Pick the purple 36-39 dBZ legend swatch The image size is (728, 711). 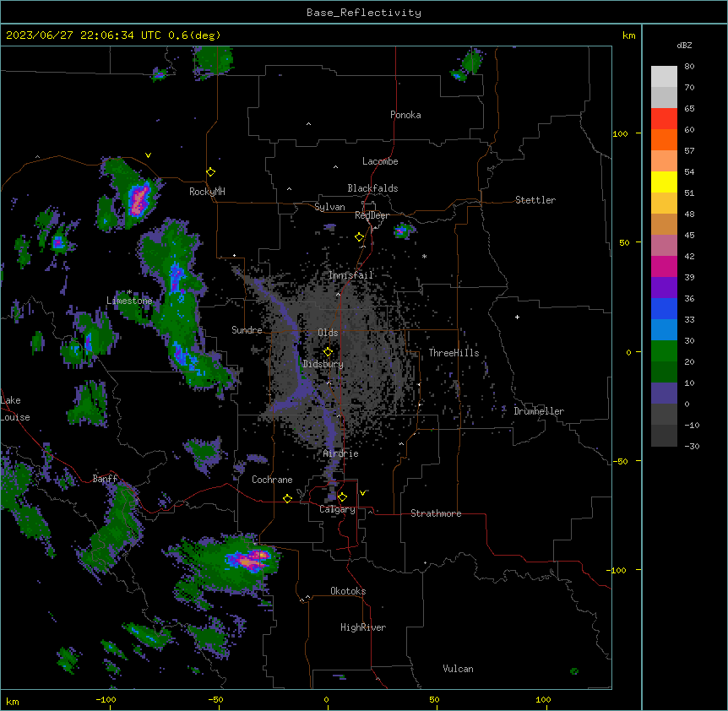[x=664, y=287]
